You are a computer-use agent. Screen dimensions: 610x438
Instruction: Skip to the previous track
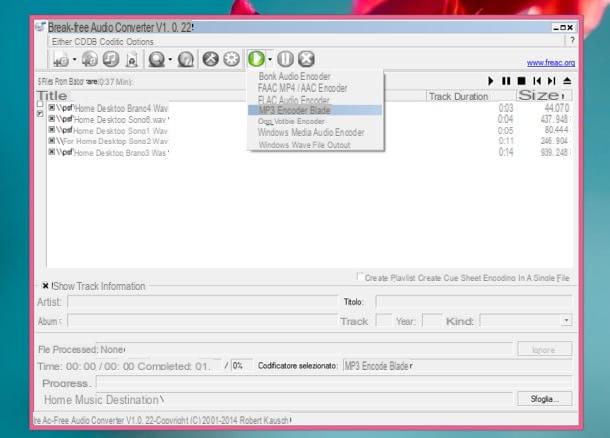[x=537, y=81]
